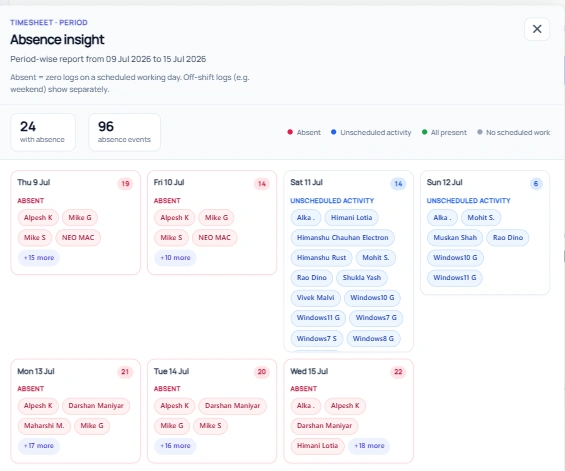Select Alpesh K chip on Mon 13 Jul

coord(38,406)
